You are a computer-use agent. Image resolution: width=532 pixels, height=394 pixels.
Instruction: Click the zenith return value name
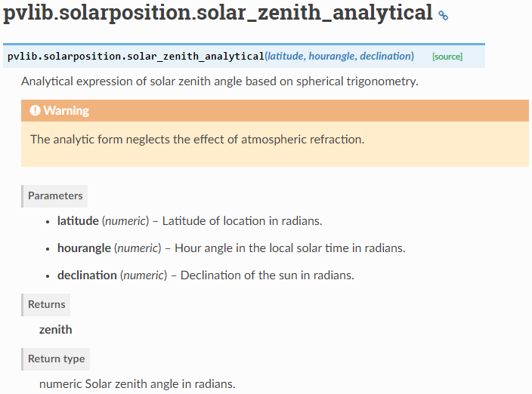[x=56, y=329]
